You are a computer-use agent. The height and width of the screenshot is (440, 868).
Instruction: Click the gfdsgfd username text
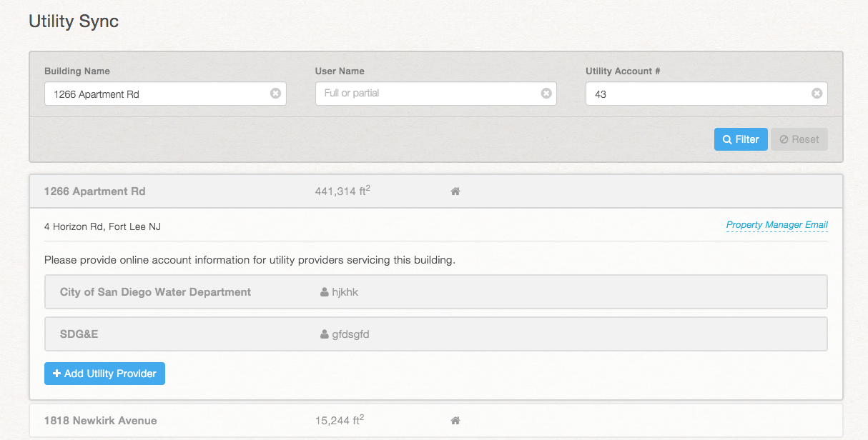pyautogui.click(x=350, y=334)
